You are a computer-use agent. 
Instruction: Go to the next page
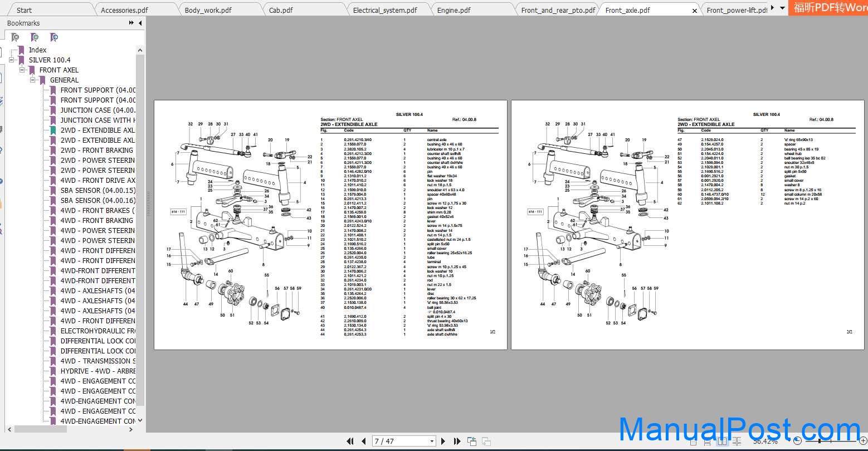click(443, 441)
